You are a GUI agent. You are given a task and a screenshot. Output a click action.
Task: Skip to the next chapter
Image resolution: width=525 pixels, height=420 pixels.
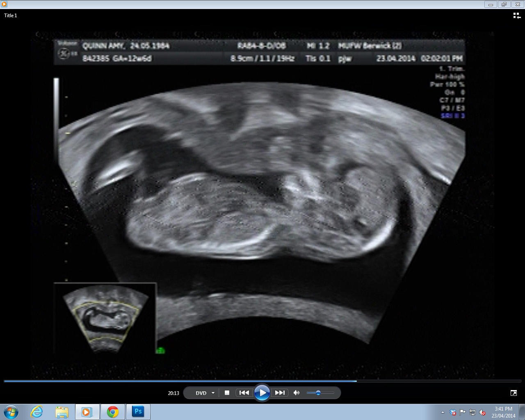point(280,393)
